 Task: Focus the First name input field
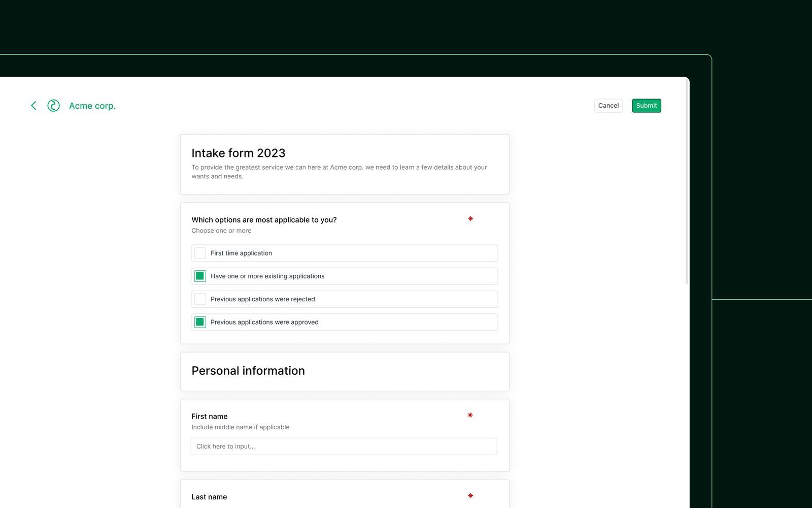(344, 447)
